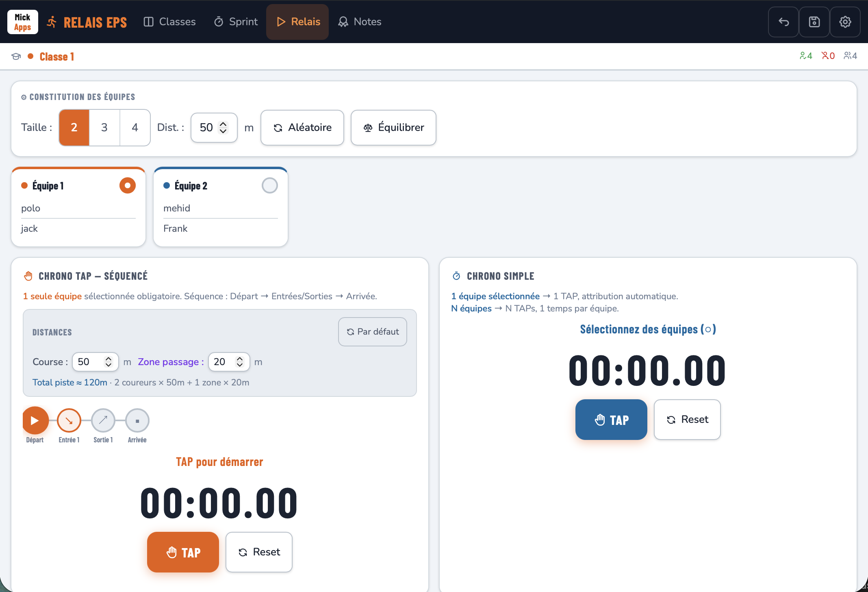Click Reset in Chrono Simple
868x592 pixels.
[687, 420]
